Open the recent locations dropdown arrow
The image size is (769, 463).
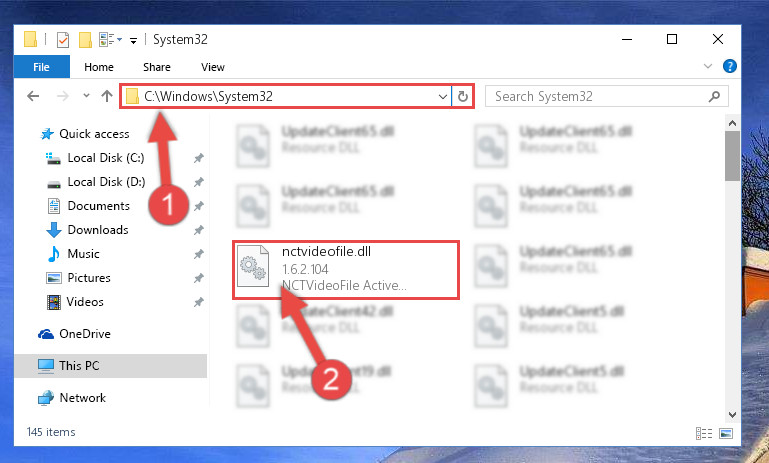click(86, 96)
